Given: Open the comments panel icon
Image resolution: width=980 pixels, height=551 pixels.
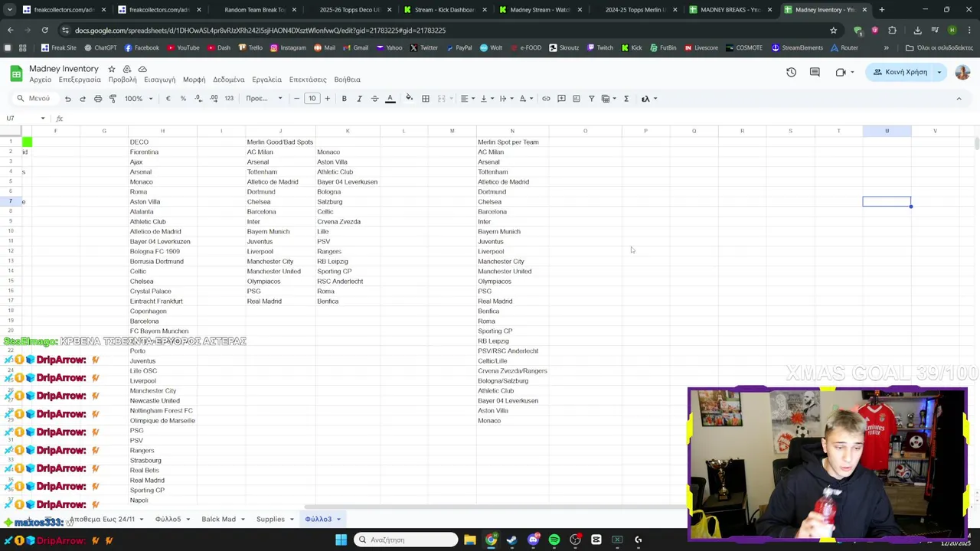Looking at the screenshot, I should [x=815, y=72].
